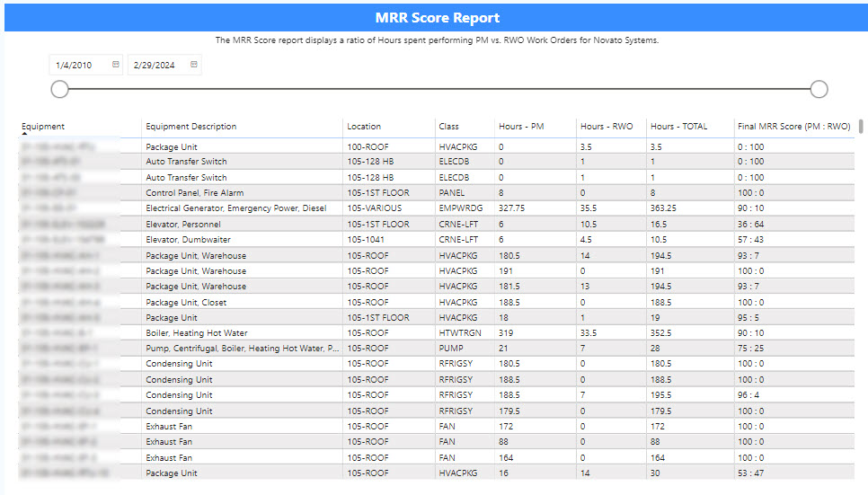Click the sort arrow under Equipment header
Image resolution: width=868 pixels, height=495 pixels.
[24, 135]
